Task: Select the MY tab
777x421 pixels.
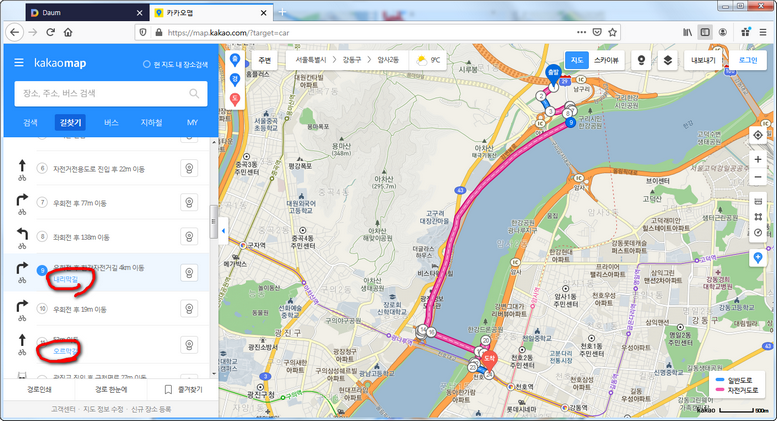Action: (192, 122)
